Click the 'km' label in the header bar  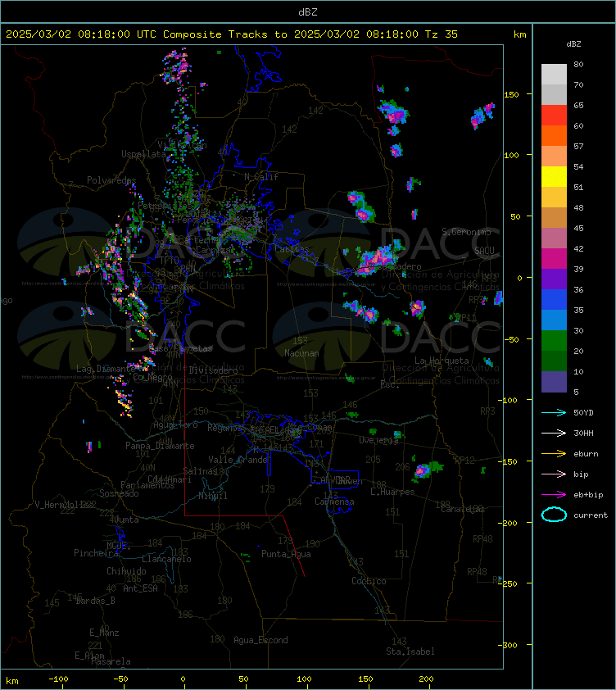click(x=519, y=34)
